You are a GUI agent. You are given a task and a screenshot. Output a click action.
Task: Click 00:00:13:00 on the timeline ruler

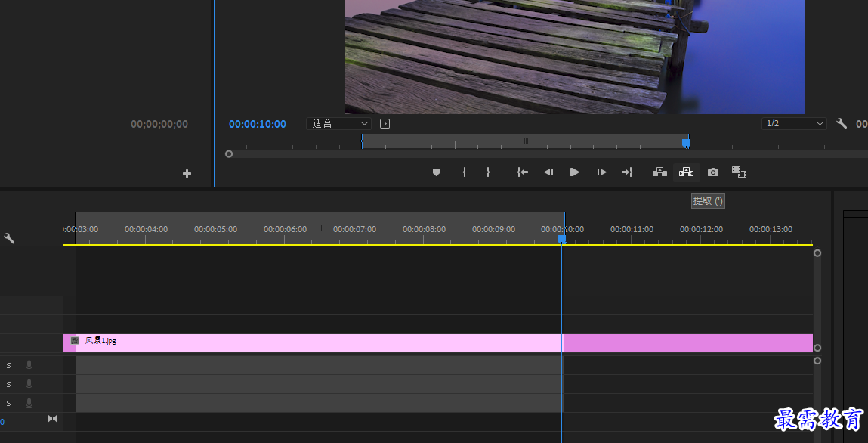[x=771, y=229]
